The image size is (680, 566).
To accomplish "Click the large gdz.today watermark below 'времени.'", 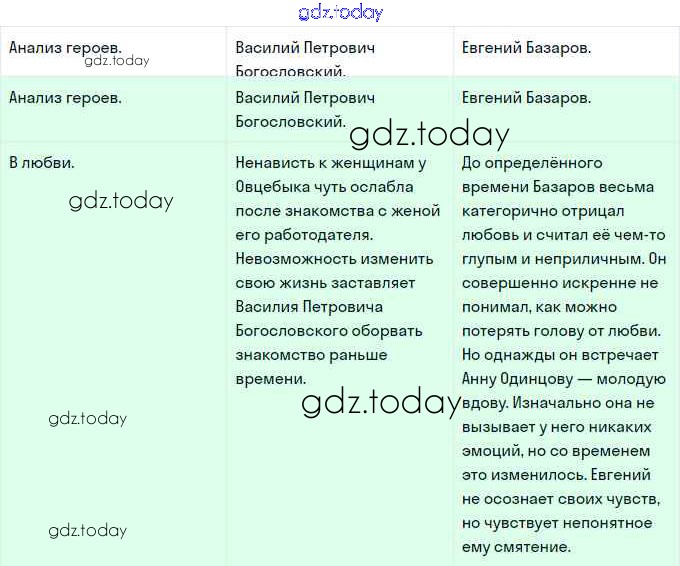I will point(380,402).
